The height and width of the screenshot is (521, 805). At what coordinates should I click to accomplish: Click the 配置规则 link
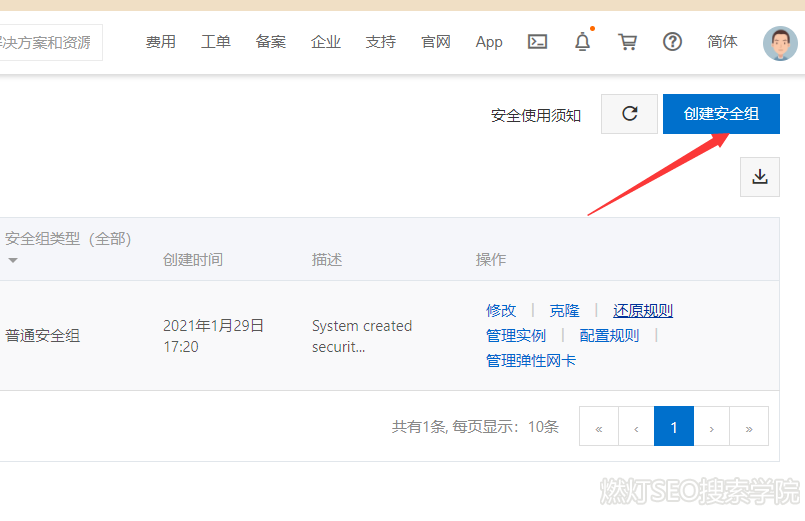click(x=609, y=335)
